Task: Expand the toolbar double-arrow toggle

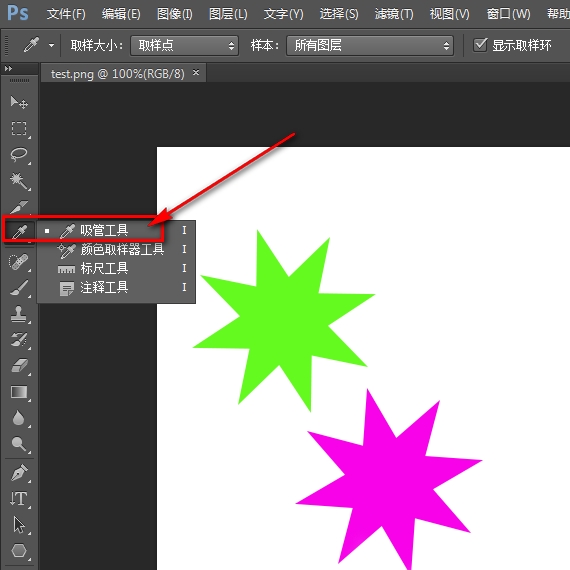Action: click(x=8, y=68)
